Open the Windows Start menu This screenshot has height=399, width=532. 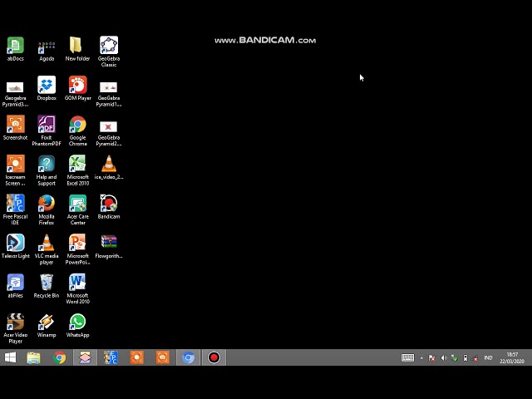pos(11,357)
